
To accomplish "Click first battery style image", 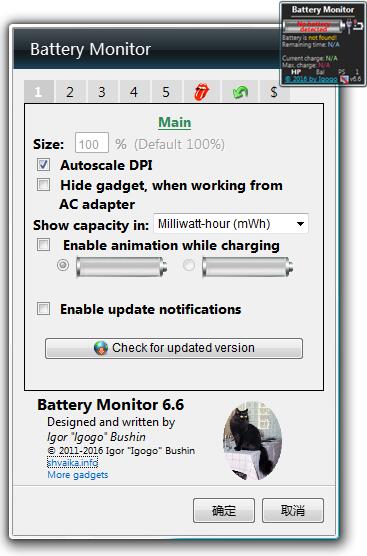I will pos(122,267).
